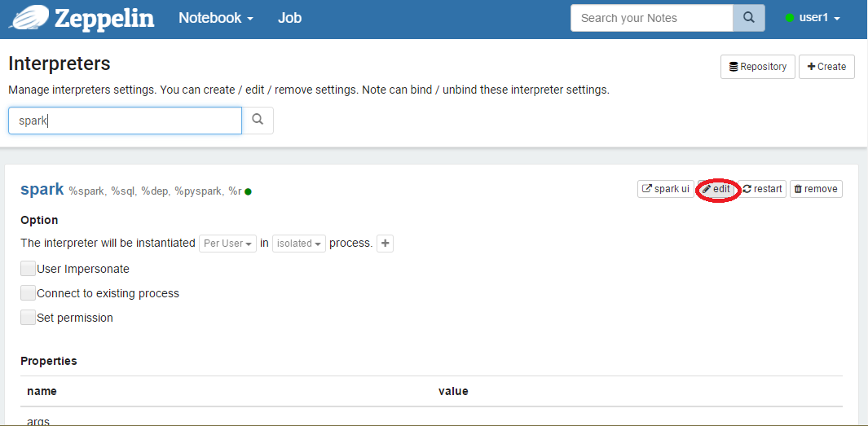Edit the spark interpreter settings
Screen dimensions: 868x426
click(716, 189)
